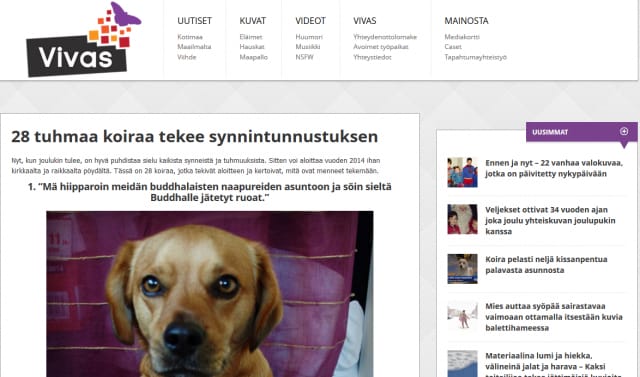Open the Viihde section
640x377 pixels.
[187, 57]
